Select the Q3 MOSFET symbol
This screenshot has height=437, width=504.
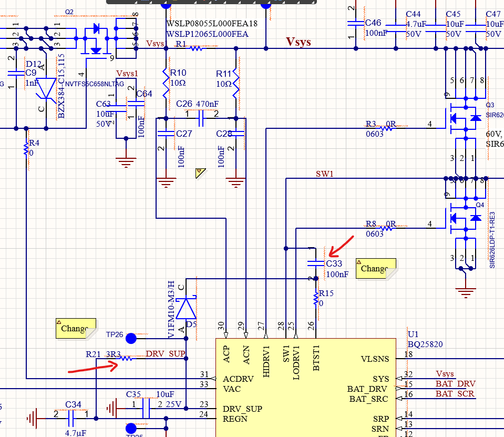coord(463,118)
